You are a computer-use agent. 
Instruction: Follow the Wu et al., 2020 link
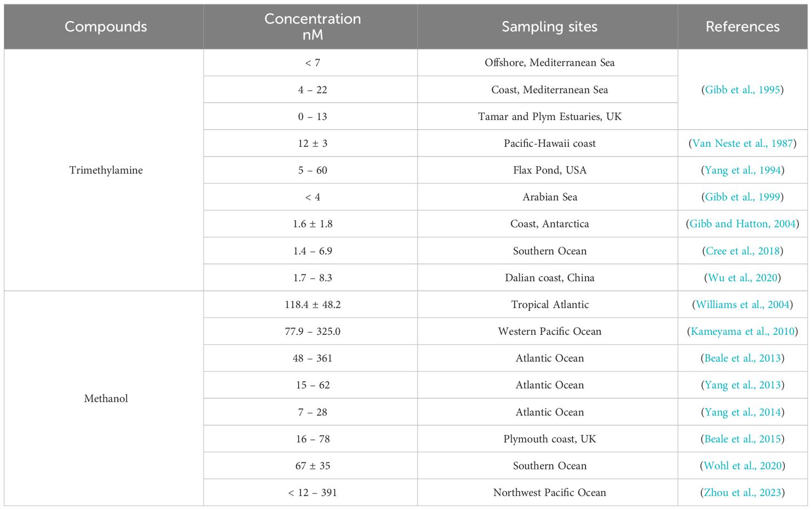click(742, 278)
